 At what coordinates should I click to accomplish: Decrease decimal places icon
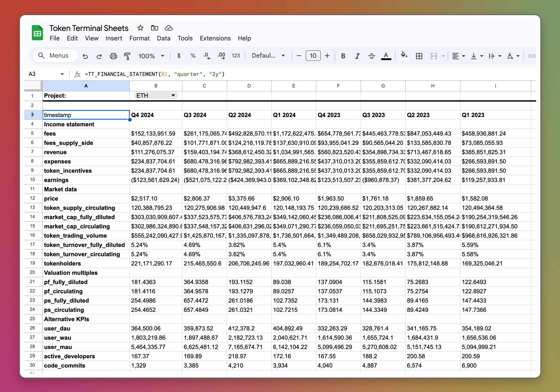pyautogui.click(x=207, y=56)
